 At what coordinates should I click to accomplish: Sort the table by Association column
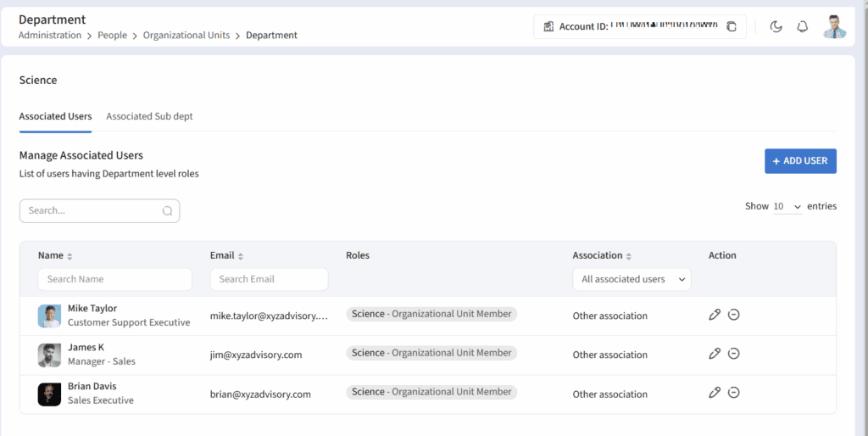pos(628,256)
